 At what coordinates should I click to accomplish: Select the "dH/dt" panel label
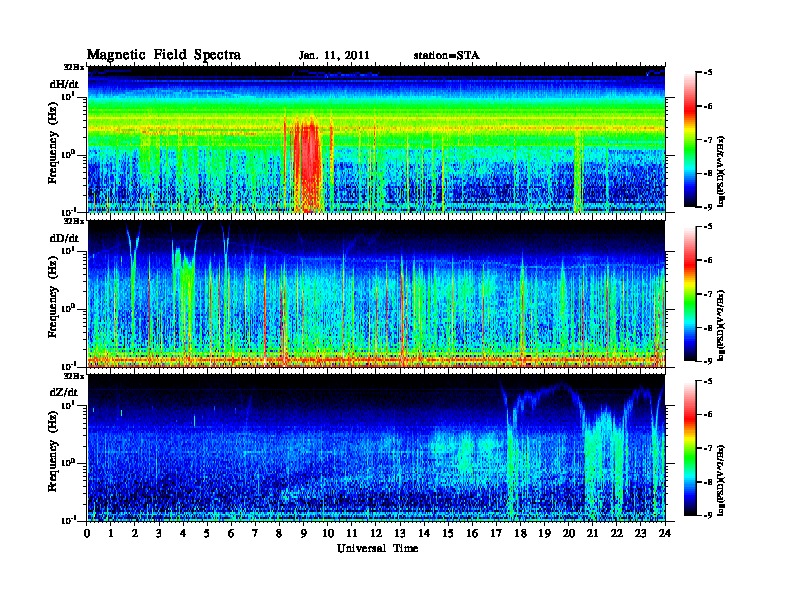coord(64,84)
